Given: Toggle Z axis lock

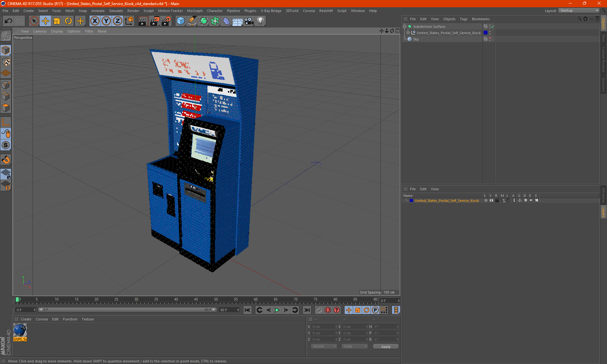Looking at the screenshot, I should pyautogui.click(x=118, y=21).
